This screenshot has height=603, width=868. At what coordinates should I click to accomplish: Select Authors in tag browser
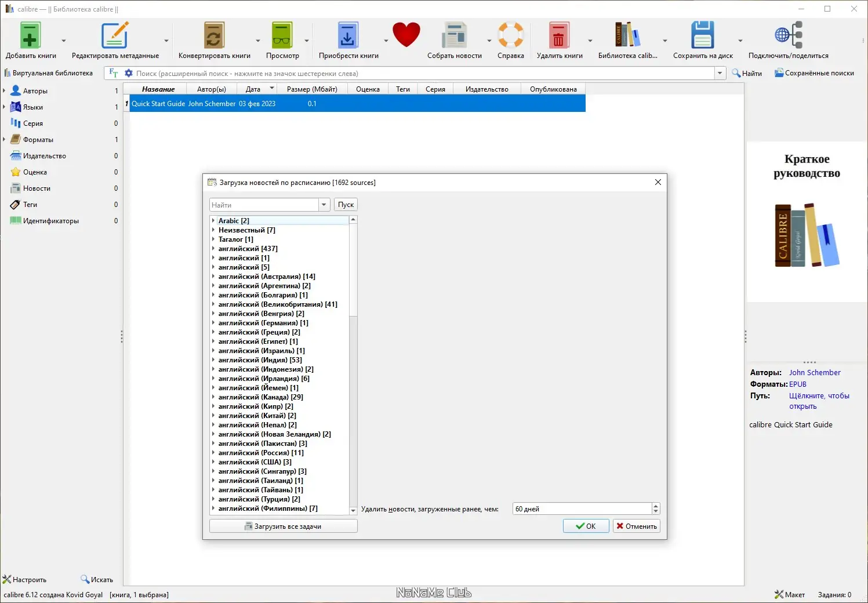pos(35,91)
